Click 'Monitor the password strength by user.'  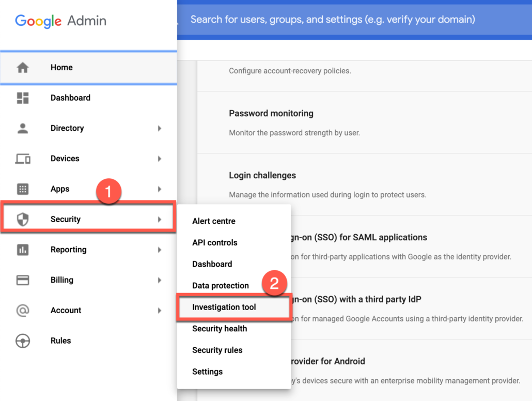(x=294, y=133)
